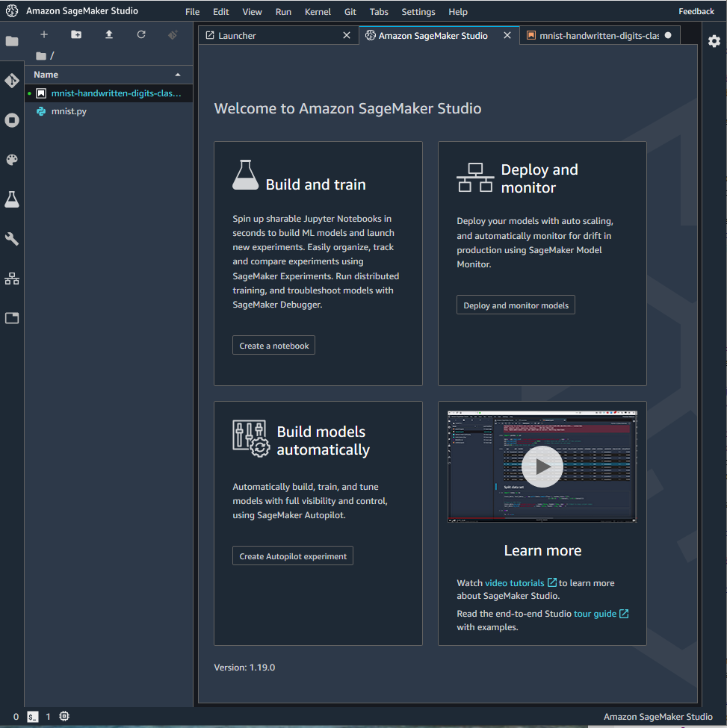Image resolution: width=727 pixels, height=728 pixels.
Task: Open the wrench tools sidebar icon
Action: (12, 239)
